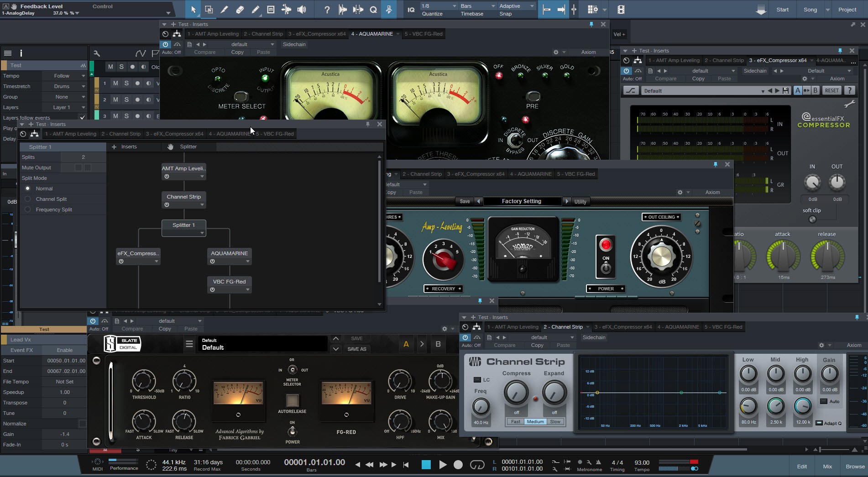
Task: Select the Paint tool
Action: tap(255, 9)
